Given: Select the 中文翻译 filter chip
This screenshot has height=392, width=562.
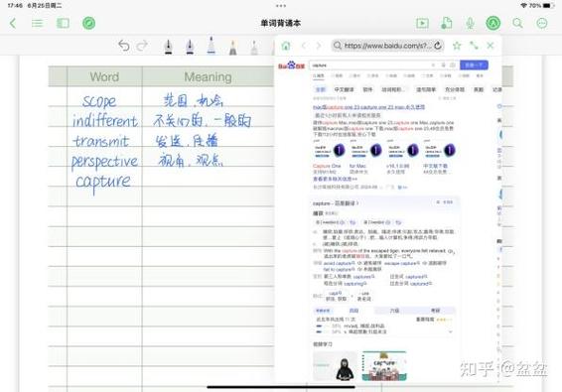Looking at the screenshot, I should click(344, 89).
